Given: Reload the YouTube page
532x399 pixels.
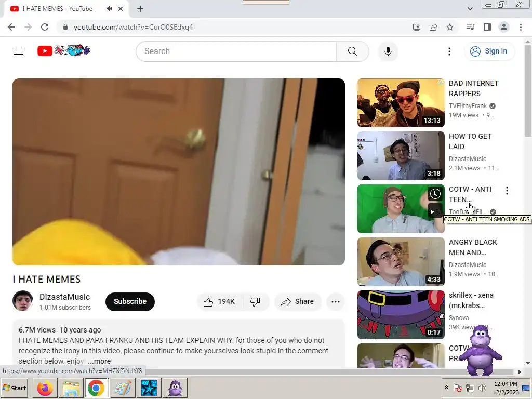Looking at the screenshot, I should pos(45,27).
